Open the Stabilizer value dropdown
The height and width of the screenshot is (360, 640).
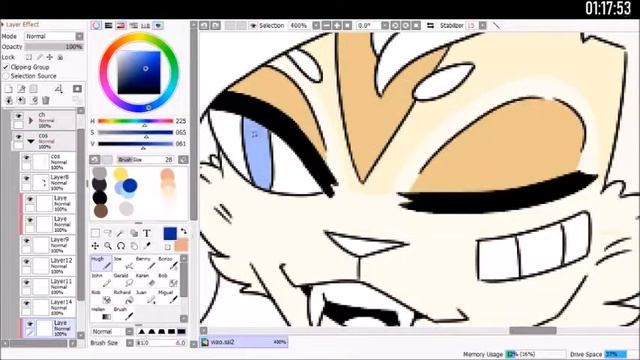tap(482, 25)
